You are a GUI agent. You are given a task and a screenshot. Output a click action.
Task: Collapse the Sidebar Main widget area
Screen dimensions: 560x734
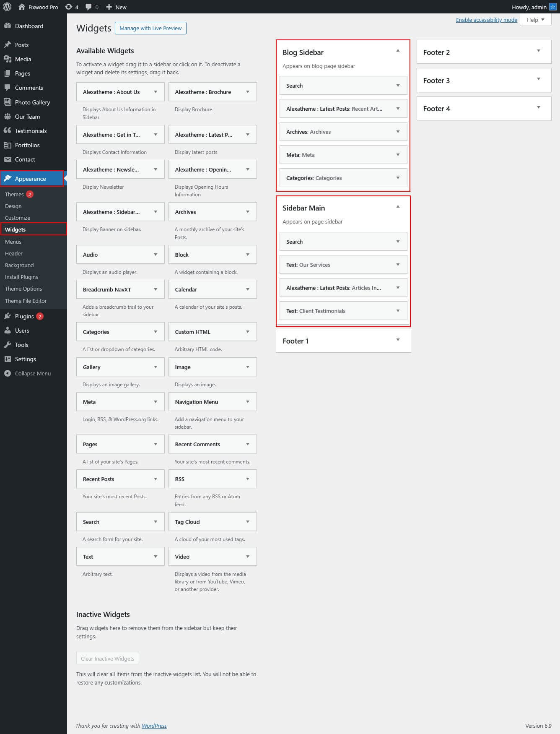[x=398, y=206]
